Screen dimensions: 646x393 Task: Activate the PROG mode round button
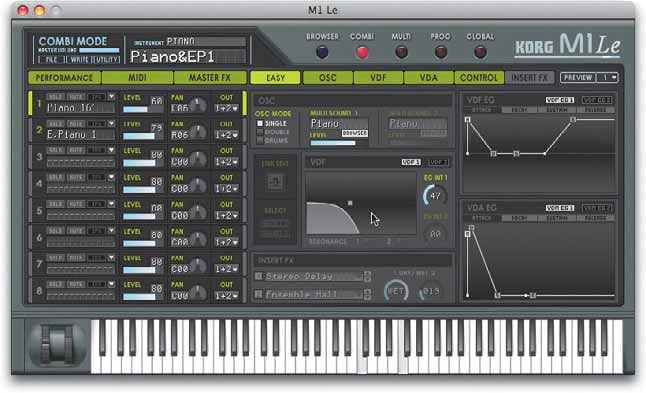point(440,52)
